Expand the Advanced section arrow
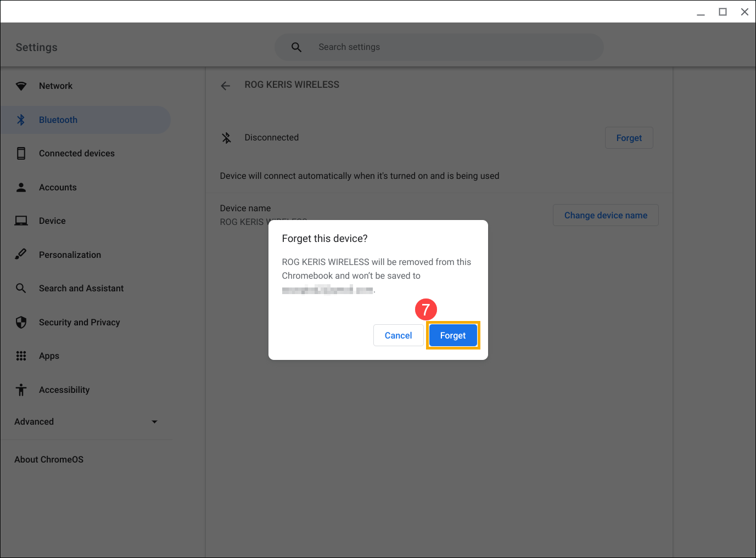The width and height of the screenshot is (756, 558). pyautogui.click(x=154, y=422)
